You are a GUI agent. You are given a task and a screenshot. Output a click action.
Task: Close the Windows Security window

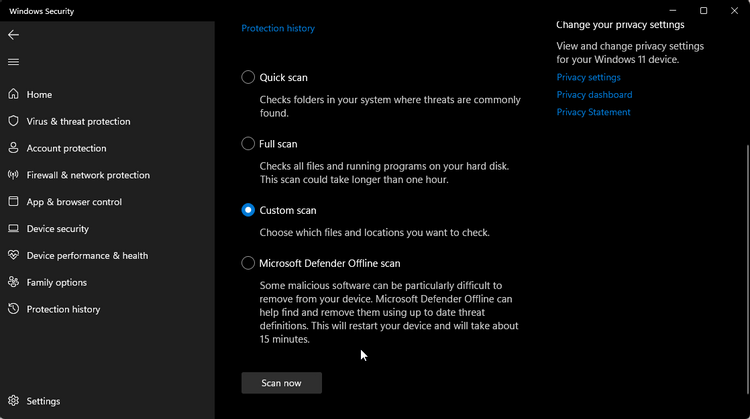[734, 11]
